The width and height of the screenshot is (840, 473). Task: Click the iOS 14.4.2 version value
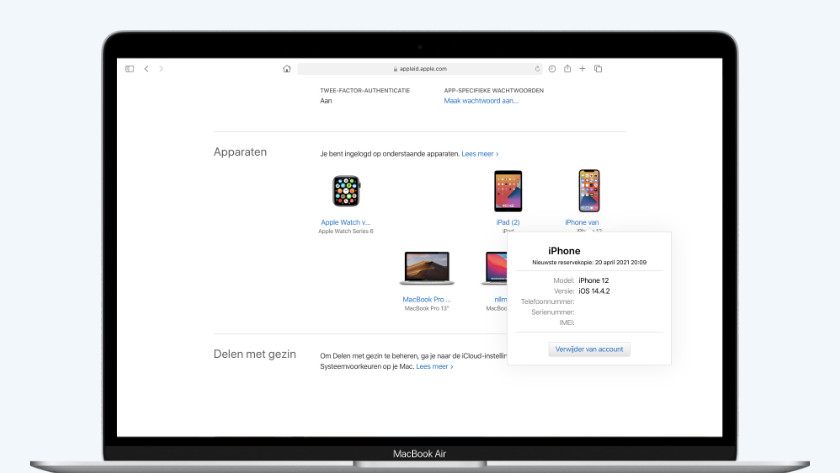pos(594,291)
